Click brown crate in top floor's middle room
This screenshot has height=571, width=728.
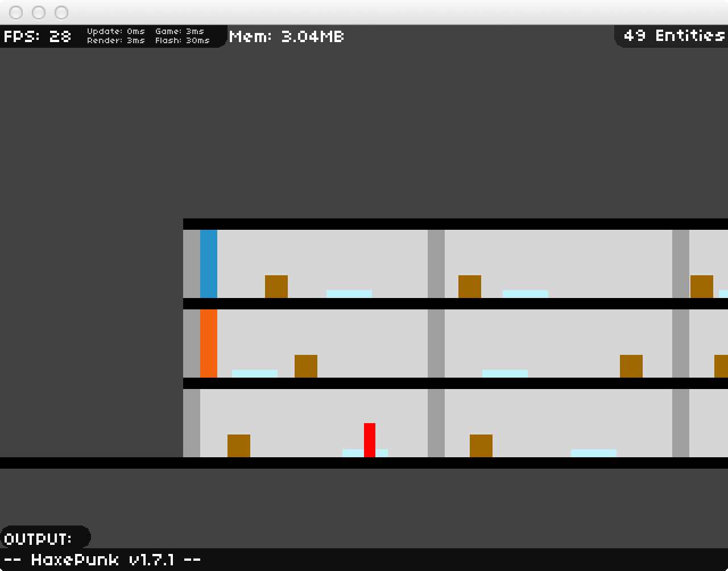tap(470, 287)
